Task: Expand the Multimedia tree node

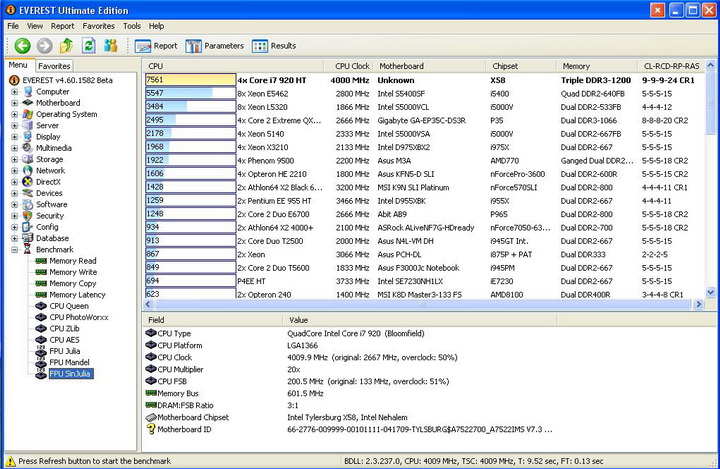Action: click(x=15, y=148)
